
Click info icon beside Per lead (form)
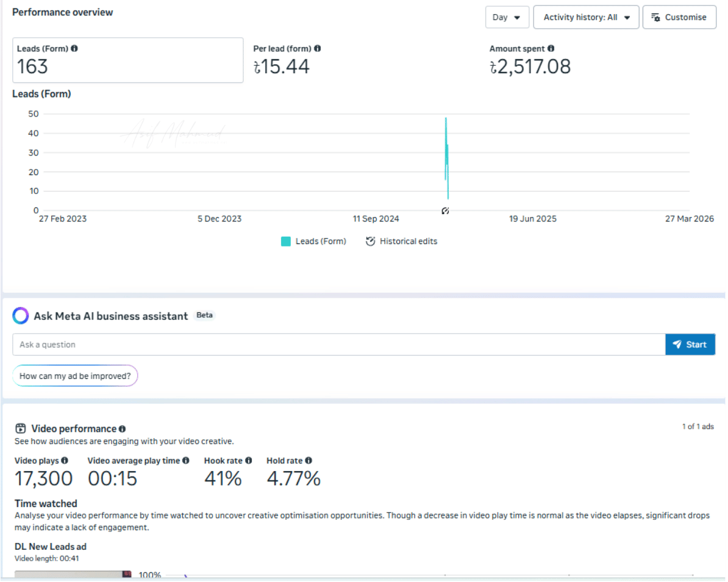tap(318, 48)
